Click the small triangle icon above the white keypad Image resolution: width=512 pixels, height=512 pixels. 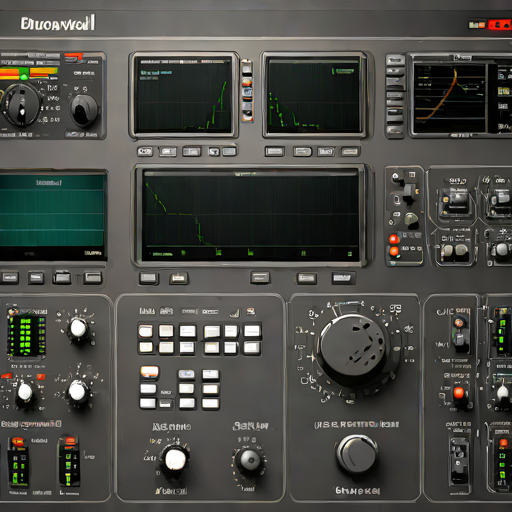point(235,313)
